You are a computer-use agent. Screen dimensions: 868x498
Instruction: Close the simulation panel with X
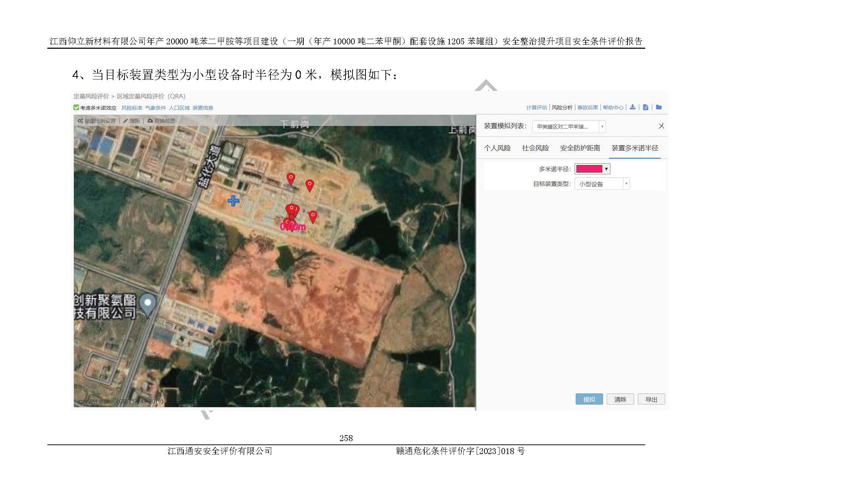[661, 126]
